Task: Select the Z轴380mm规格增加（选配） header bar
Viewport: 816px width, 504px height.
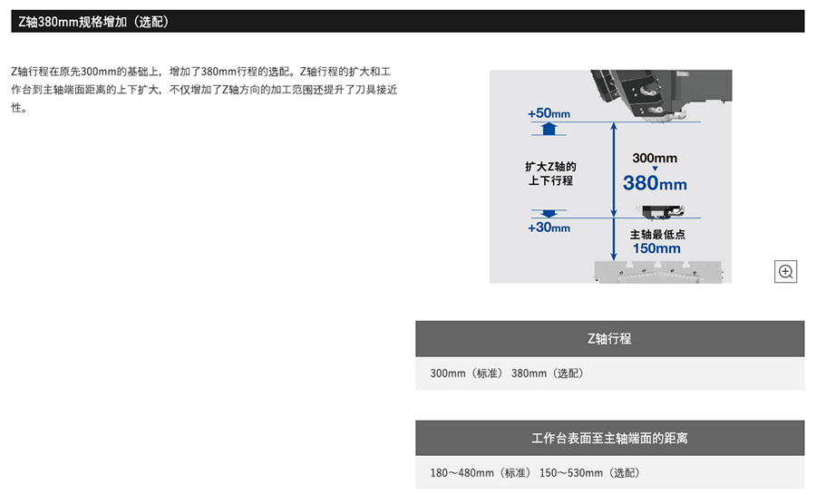Action: point(407,21)
